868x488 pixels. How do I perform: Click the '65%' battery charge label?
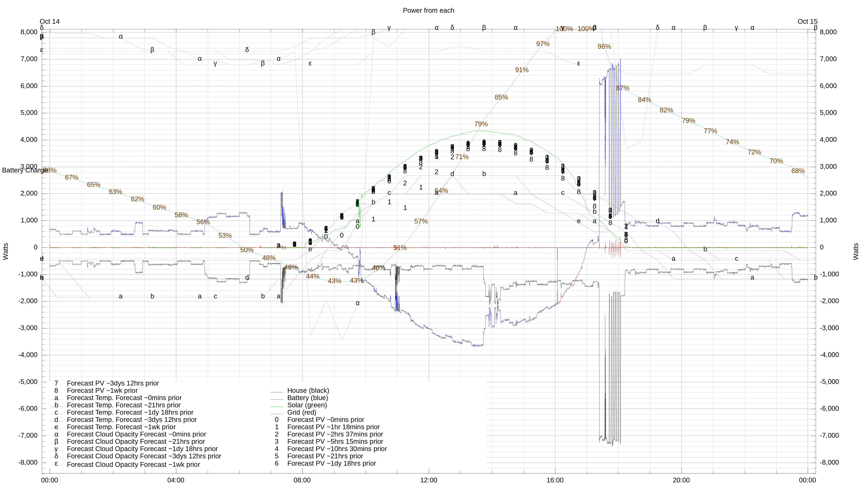[x=94, y=185]
